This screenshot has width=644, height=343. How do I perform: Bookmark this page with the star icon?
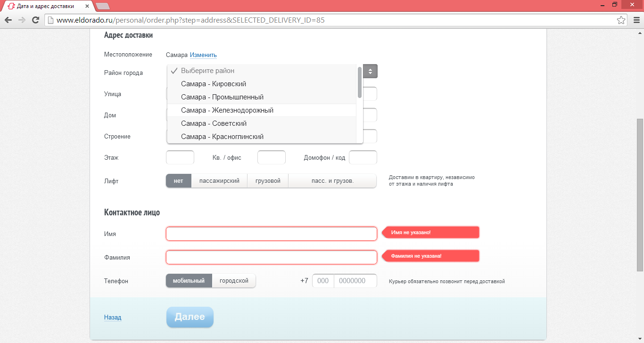click(621, 20)
